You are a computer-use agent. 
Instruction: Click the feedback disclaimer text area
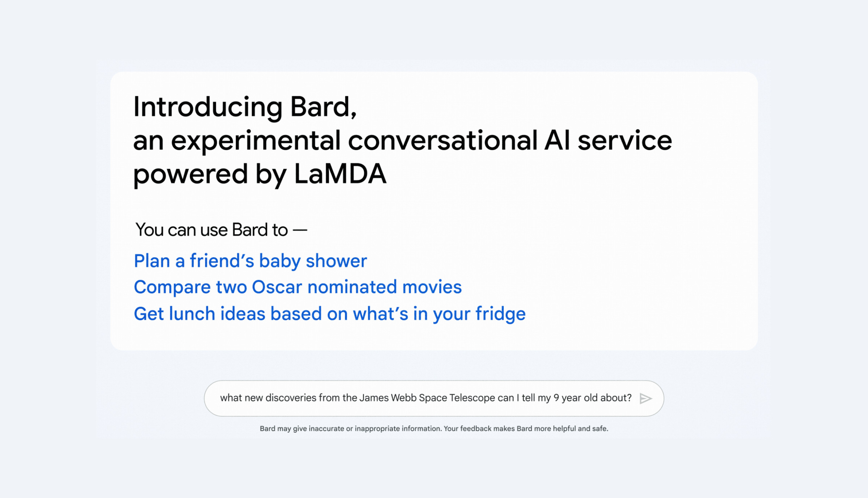pos(434,428)
